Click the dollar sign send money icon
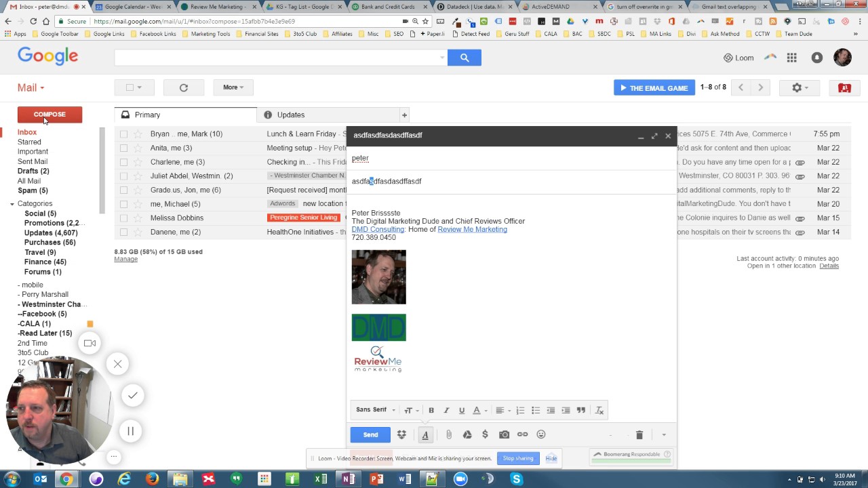 [485, 434]
